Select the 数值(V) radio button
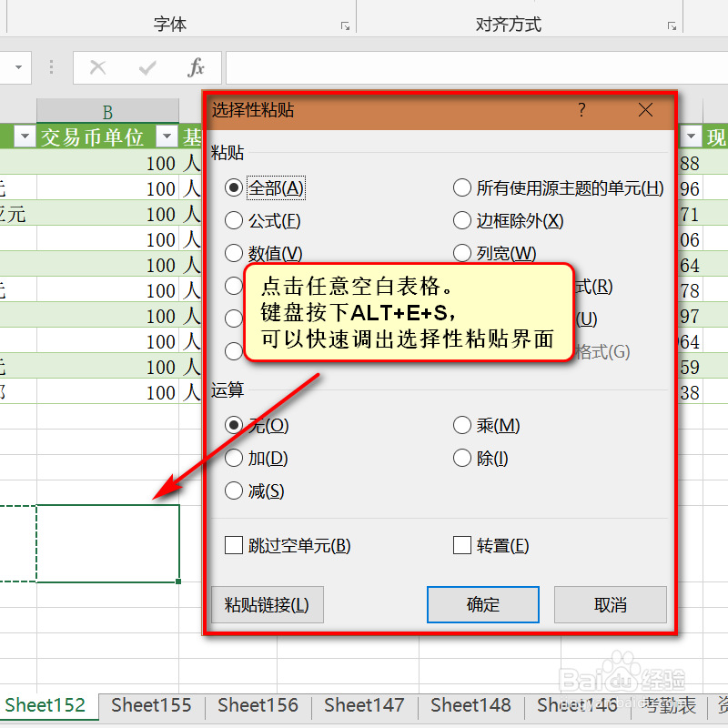The width and height of the screenshot is (728, 728). coord(234,253)
